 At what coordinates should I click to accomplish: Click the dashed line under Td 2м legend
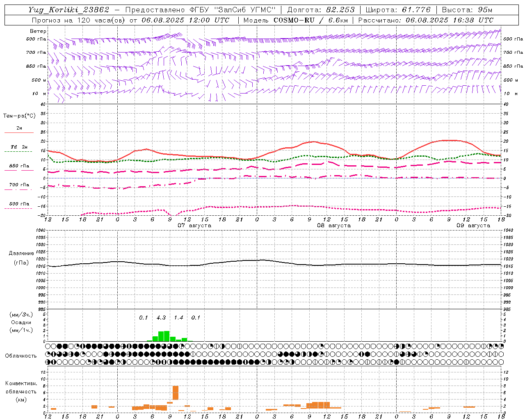18,152
